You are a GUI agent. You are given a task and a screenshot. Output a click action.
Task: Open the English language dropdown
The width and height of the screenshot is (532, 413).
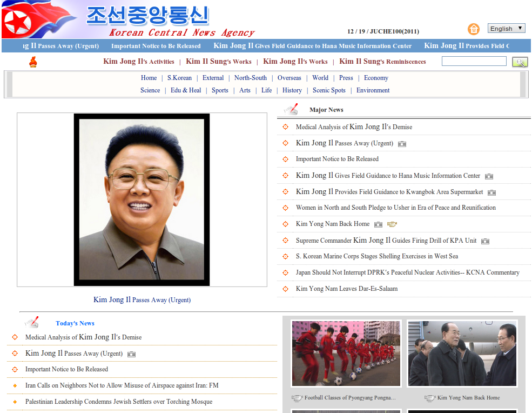(x=506, y=29)
